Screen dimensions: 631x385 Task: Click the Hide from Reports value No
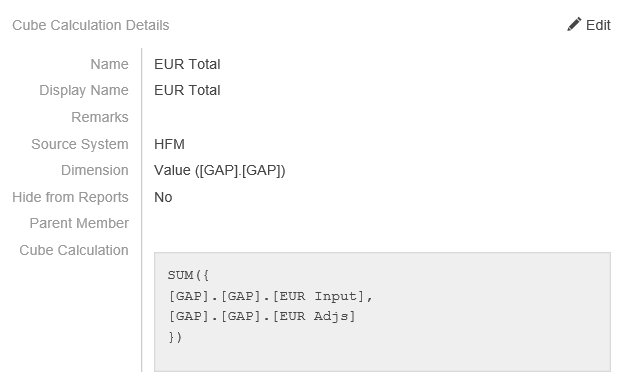163,197
